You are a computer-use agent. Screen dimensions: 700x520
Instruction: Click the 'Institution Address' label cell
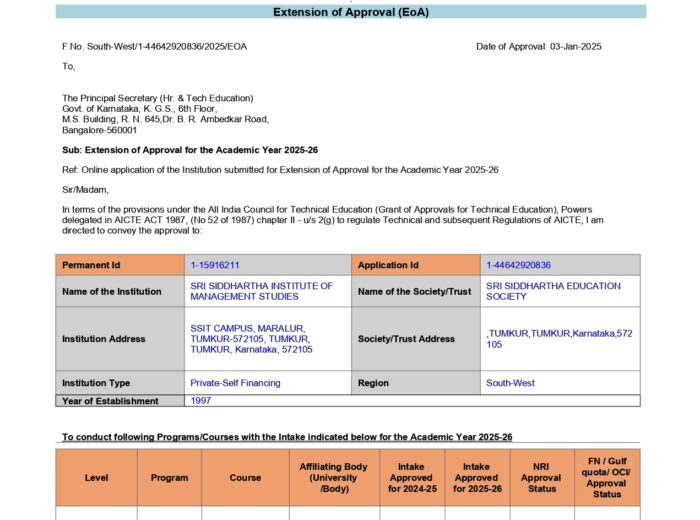(x=120, y=339)
